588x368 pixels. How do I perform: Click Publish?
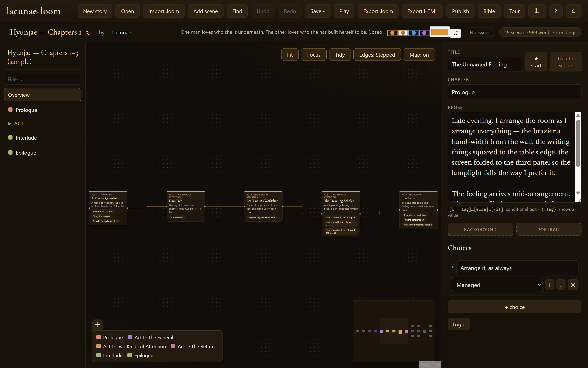pyautogui.click(x=460, y=11)
